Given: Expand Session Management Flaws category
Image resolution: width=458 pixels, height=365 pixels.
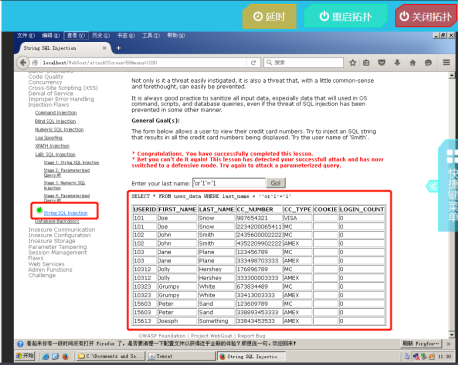Looking at the screenshot, I should [57, 255].
